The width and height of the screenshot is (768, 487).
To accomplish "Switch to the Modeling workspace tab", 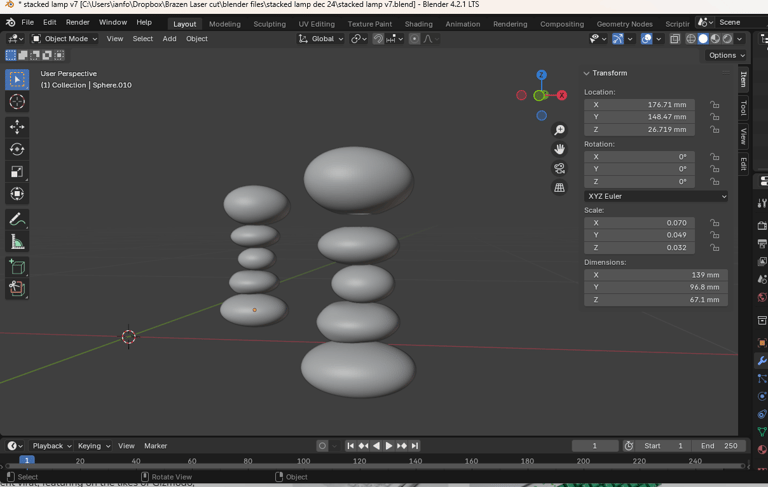I will pos(225,24).
